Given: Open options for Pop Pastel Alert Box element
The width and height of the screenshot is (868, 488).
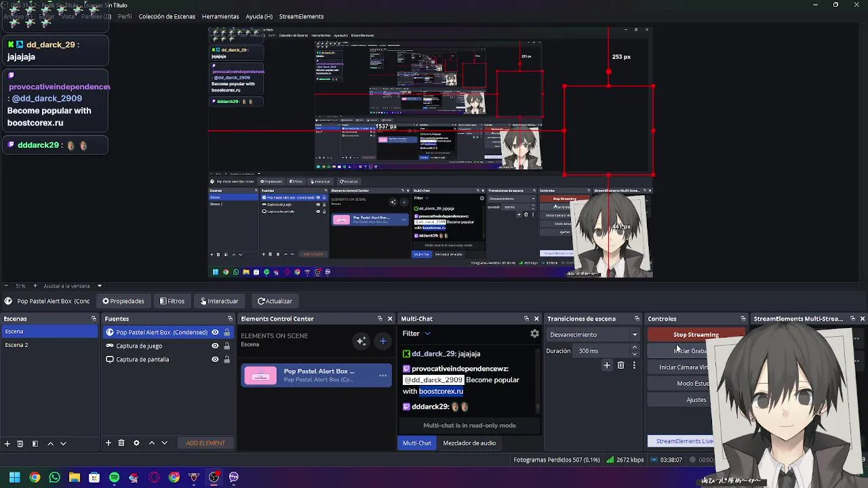Looking at the screenshot, I should 382,375.
